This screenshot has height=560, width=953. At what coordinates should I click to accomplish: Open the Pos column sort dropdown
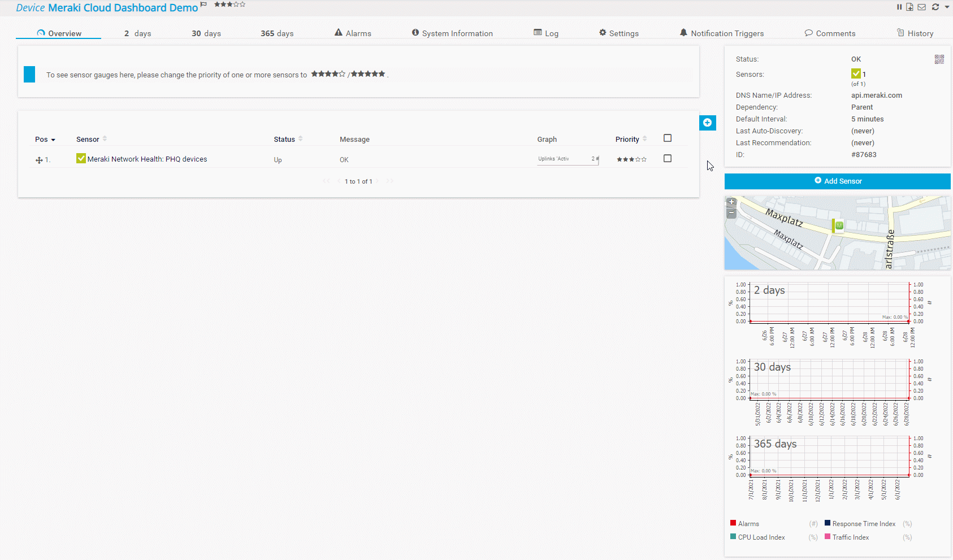tap(53, 139)
